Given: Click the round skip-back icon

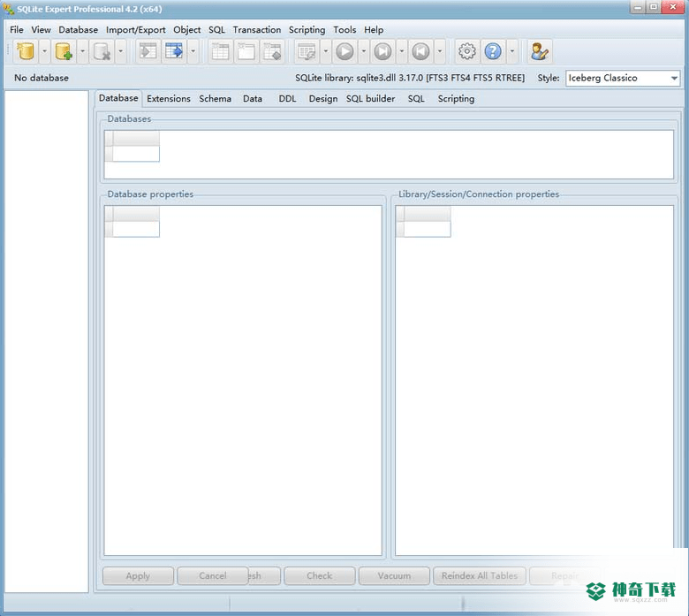Looking at the screenshot, I should tap(421, 51).
